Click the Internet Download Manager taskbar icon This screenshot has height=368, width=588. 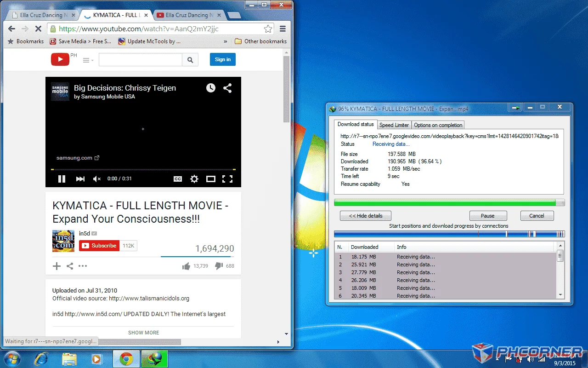(x=154, y=358)
